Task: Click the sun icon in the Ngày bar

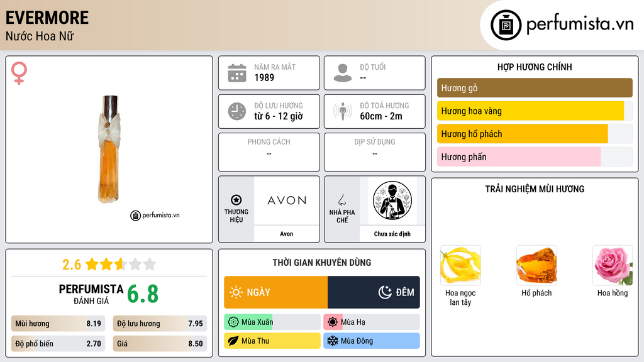Action: pyautogui.click(x=236, y=292)
